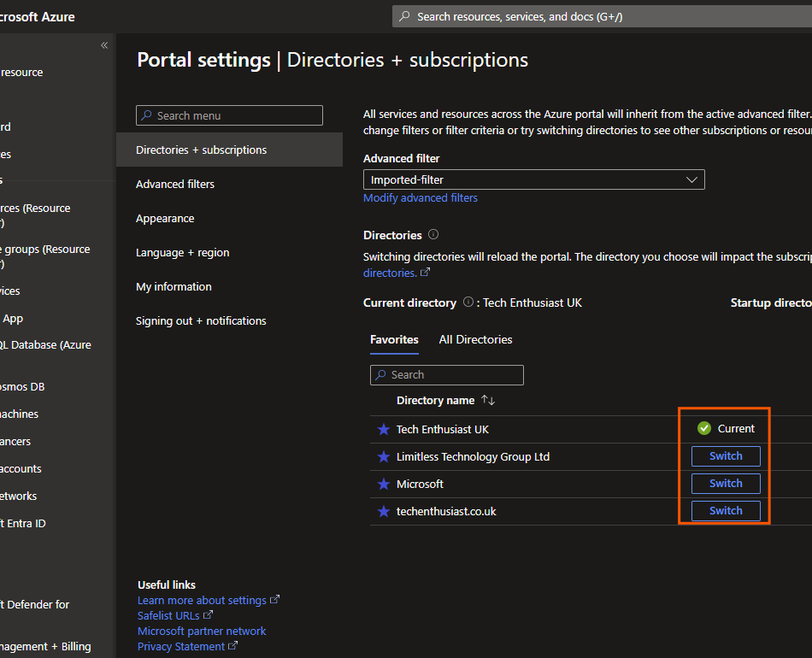Collapse the left sidebar with double chevron icon
Viewport: 812px width, 658px height.
104,45
